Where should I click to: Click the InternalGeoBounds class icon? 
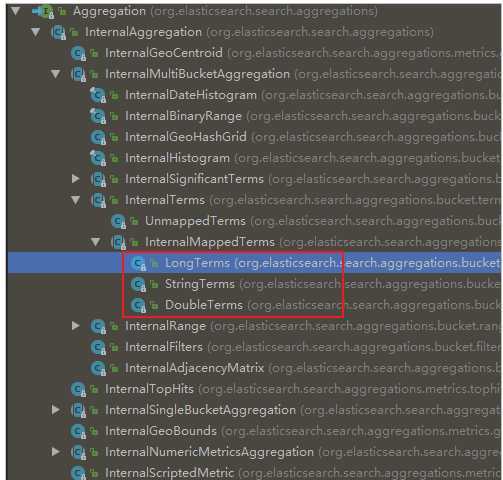[x=79, y=432]
